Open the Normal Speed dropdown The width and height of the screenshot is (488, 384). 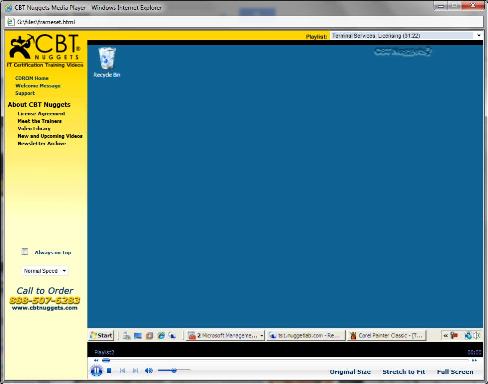coord(45,271)
